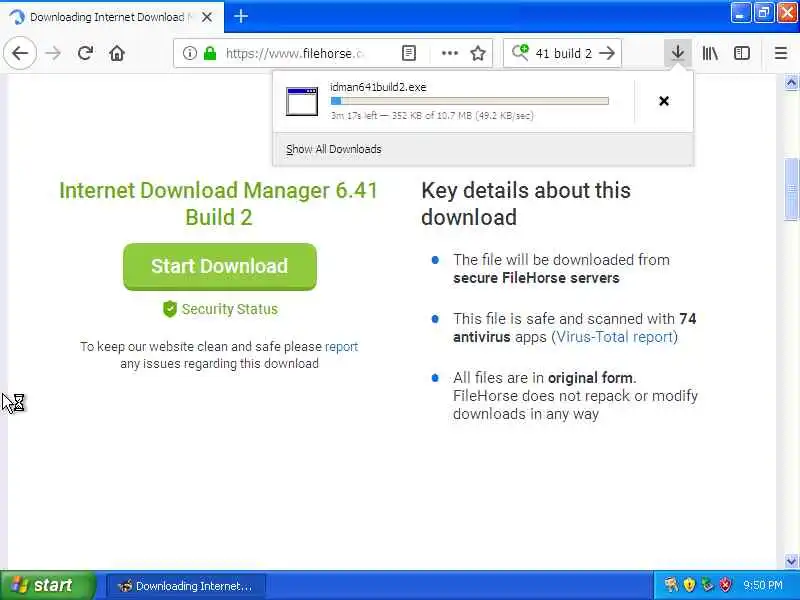
Task: Click the search engine magnifier icon
Action: 520,52
